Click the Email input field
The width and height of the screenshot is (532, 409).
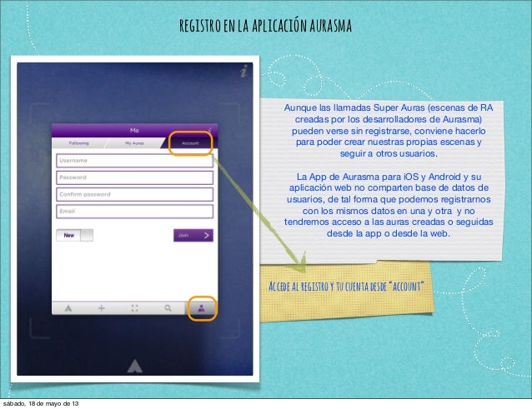point(135,211)
